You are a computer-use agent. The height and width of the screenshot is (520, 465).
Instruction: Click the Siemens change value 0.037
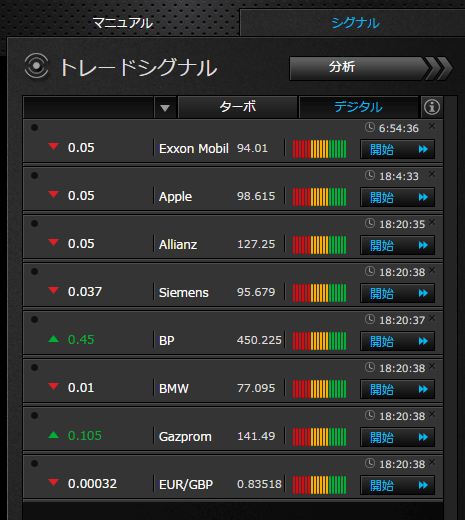[85, 292]
